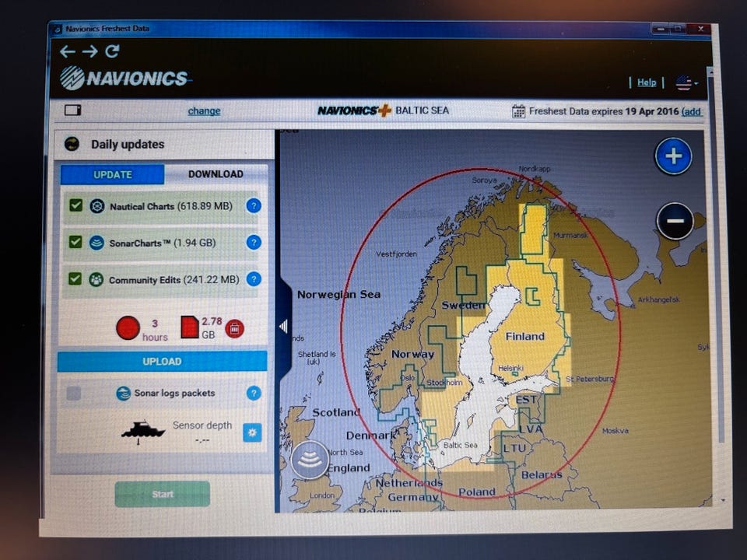
Task: Click the red trash delete icon
Action: point(234,328)
